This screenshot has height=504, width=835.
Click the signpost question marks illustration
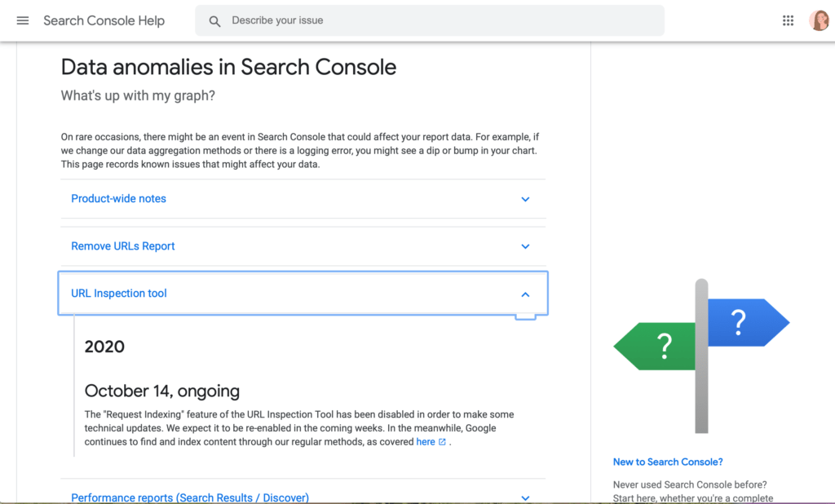(701, 356)
